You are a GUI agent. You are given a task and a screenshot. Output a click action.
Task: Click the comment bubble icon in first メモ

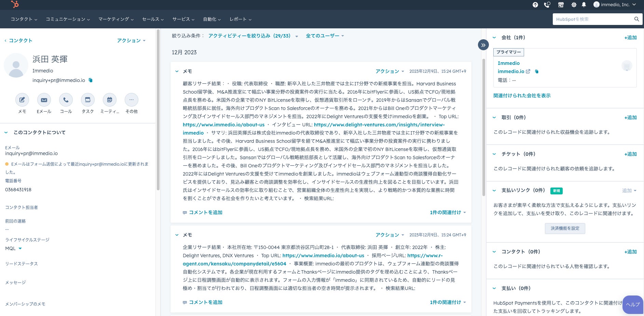pos(185,212)
